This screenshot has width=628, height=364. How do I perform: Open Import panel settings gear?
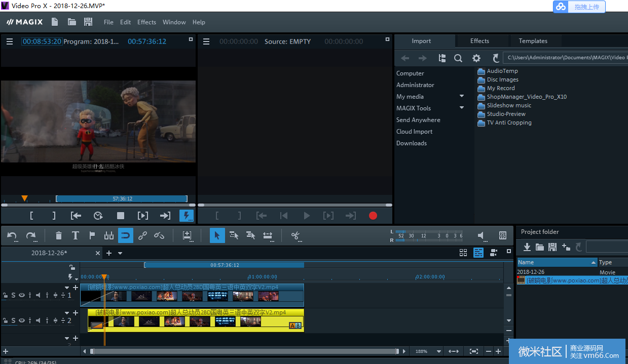coord(476,58)
